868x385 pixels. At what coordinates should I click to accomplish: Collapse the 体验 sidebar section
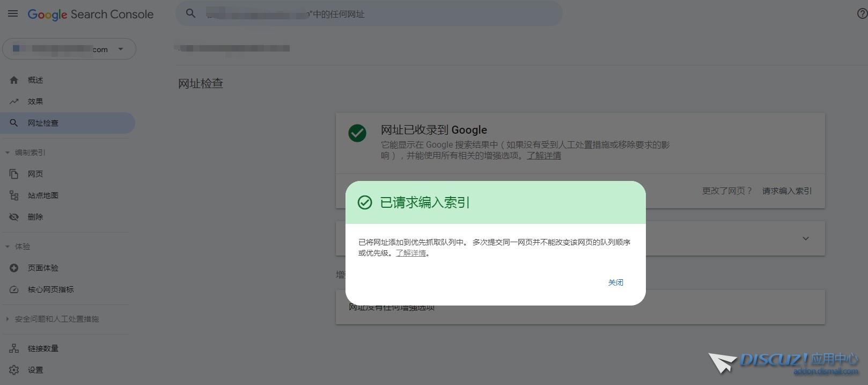8,246
